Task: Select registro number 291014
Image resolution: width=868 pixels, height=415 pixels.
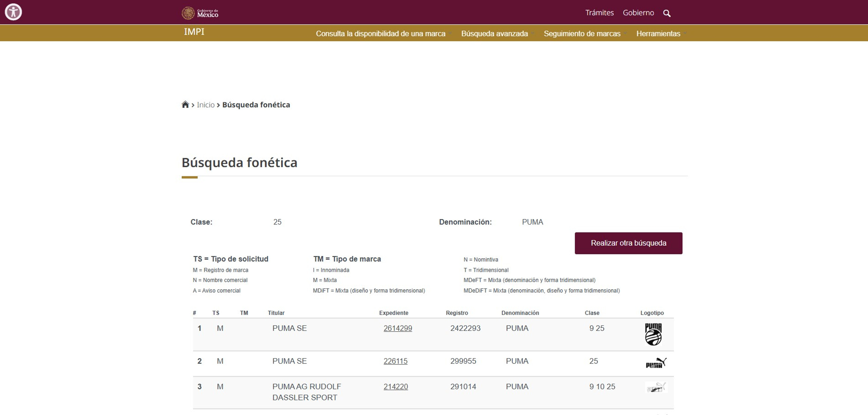Action: coord(463,387)
